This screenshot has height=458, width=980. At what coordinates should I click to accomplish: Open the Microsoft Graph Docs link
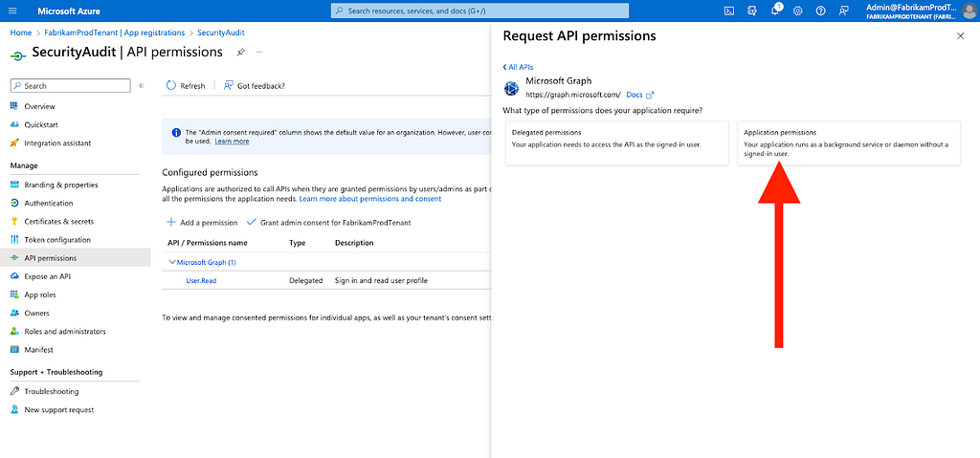(x=640, y=95)
